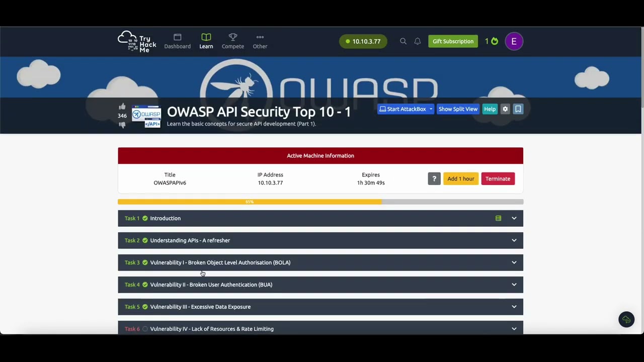Open the Other three-dots menu
The width and height of the screenshot is (644, 362).
[260, 41]
